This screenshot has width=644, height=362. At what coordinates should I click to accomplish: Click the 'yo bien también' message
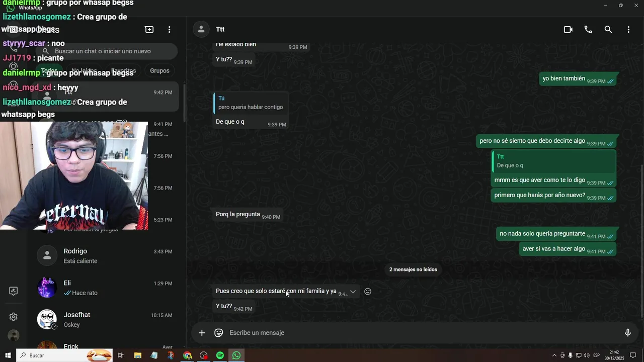point(578,79)
